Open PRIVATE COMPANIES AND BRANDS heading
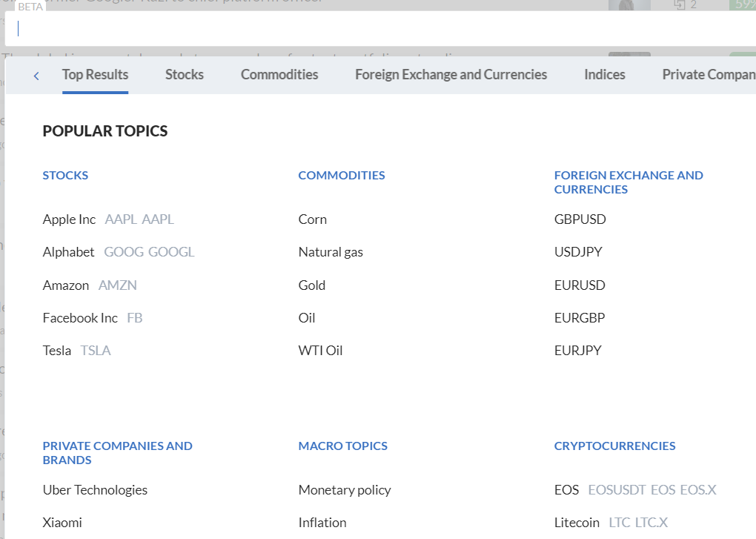The height and width of the screenshot is (539, 756). pyautogui.click(x=117, y=453)
